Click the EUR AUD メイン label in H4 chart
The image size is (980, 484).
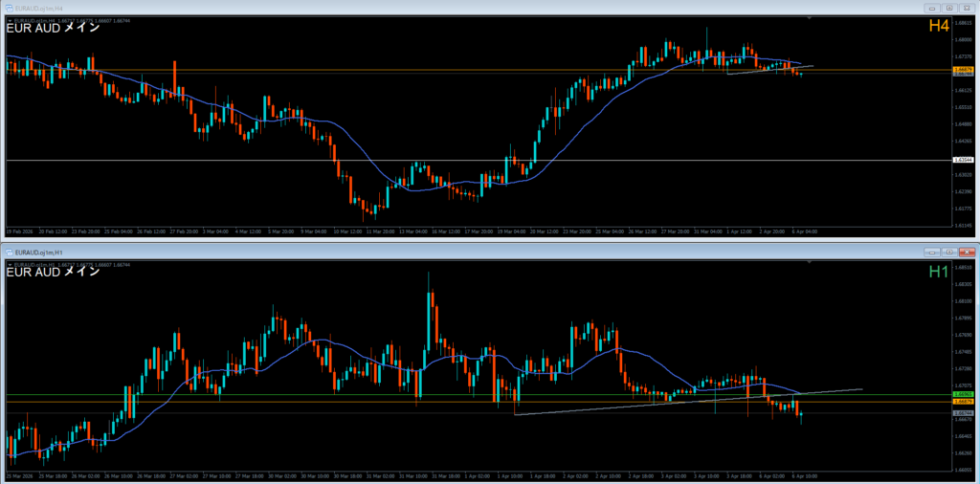(53, 29)
